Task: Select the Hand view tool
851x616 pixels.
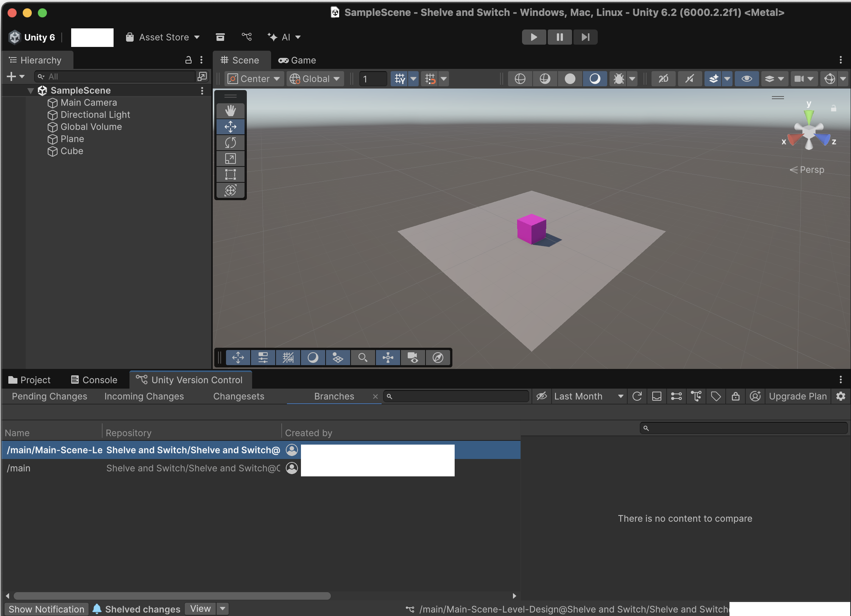Action: tap(230, 111)
